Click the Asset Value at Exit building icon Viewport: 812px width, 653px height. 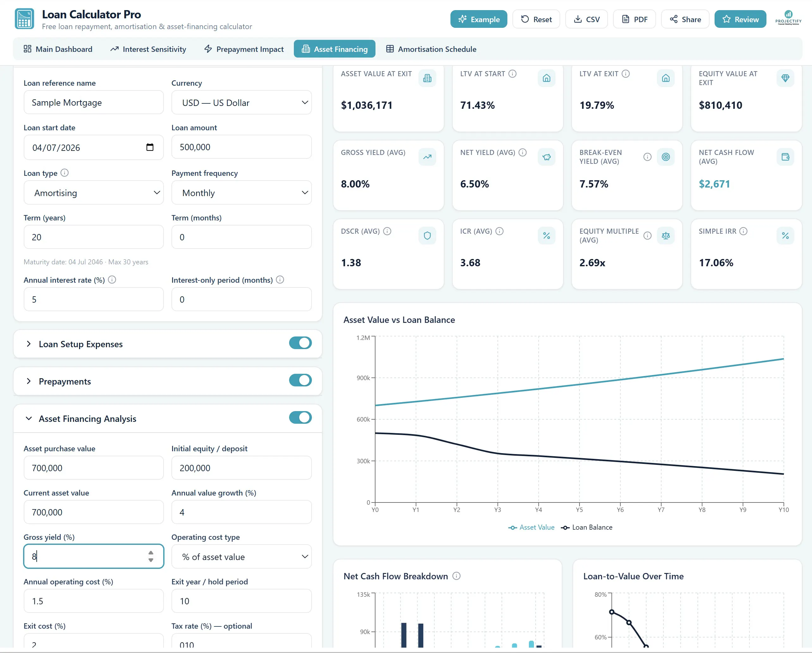click(x=427, y=78)
